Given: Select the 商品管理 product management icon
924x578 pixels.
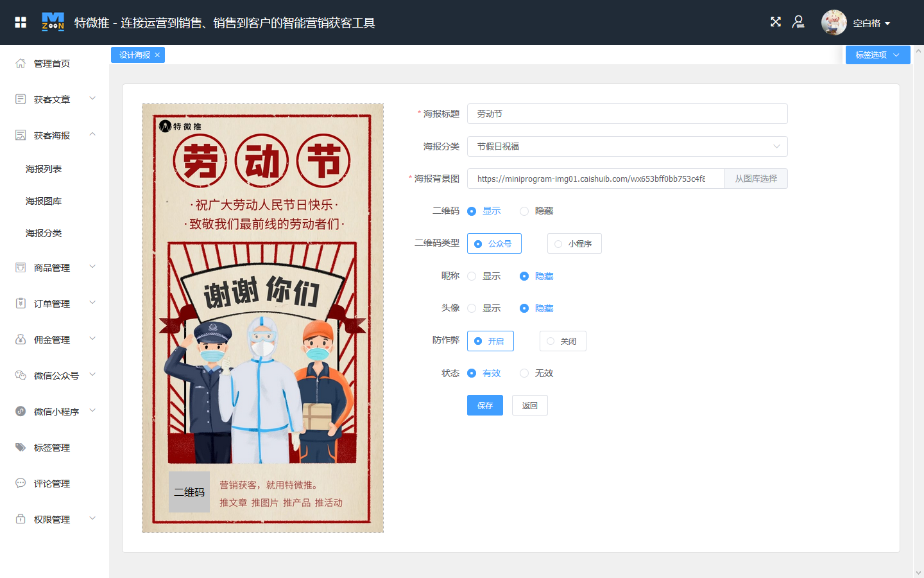Looking at the screenshot, I should tap(19, 267).
